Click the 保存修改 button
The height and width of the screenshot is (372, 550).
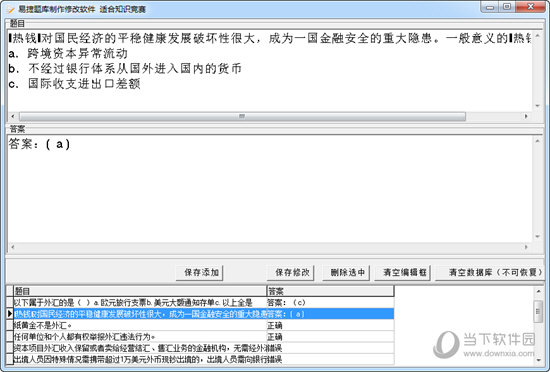click(x=290, y=272)
